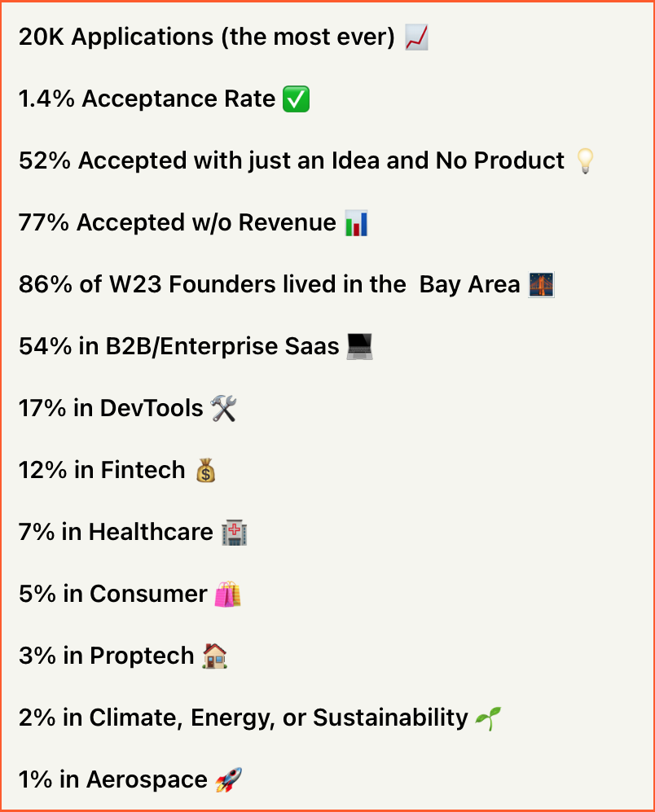Image resolution: width=655 pixels, height=812 pixels.
Task: Click the light bulb emoji
Action: tap(585, 161)
